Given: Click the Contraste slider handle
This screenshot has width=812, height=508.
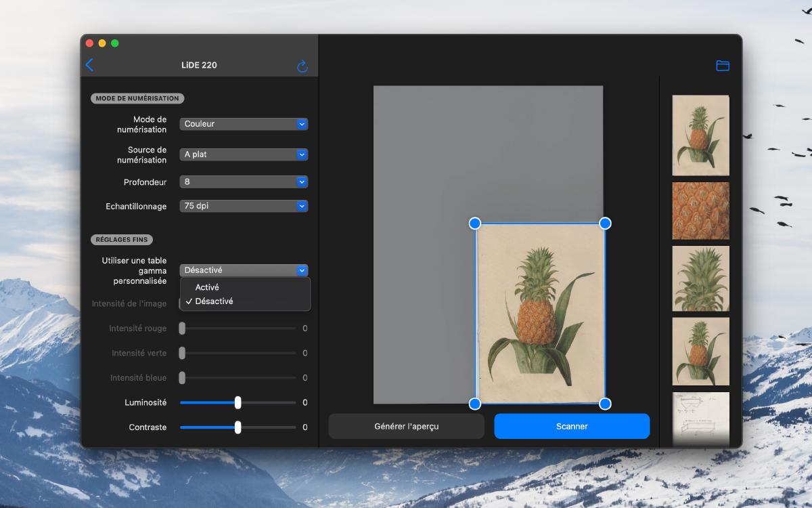Looking at the screenshot, I should (x=238, y=427).
